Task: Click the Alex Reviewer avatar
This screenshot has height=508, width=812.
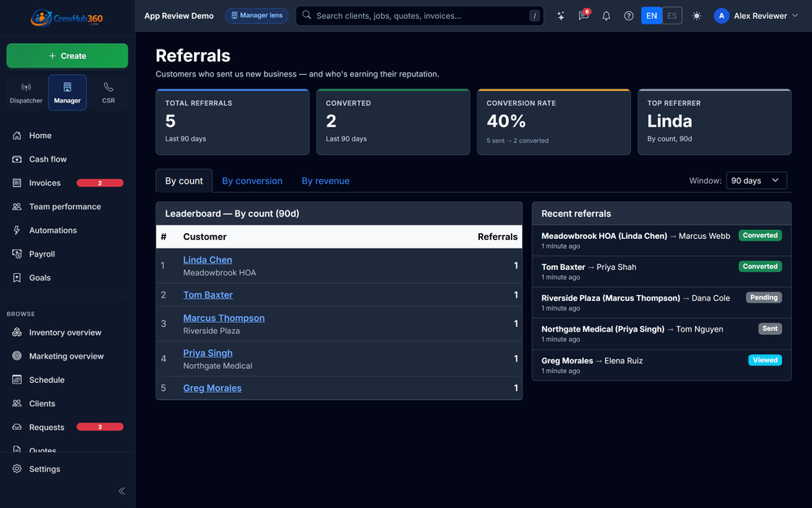Action: pyautogui.click(x=721, y=16)
